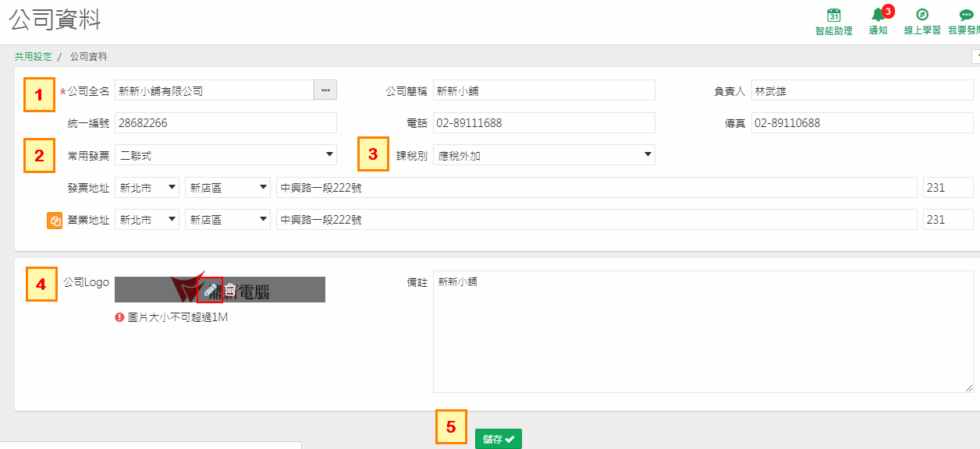Click the 公司全名 input field

[x=215, y=90]
